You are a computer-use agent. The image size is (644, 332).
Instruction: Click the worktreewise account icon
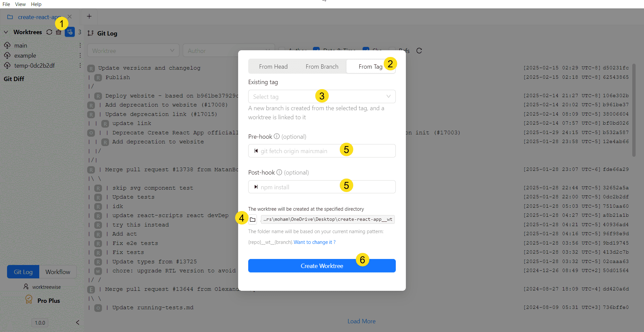[x=26, y=287]
